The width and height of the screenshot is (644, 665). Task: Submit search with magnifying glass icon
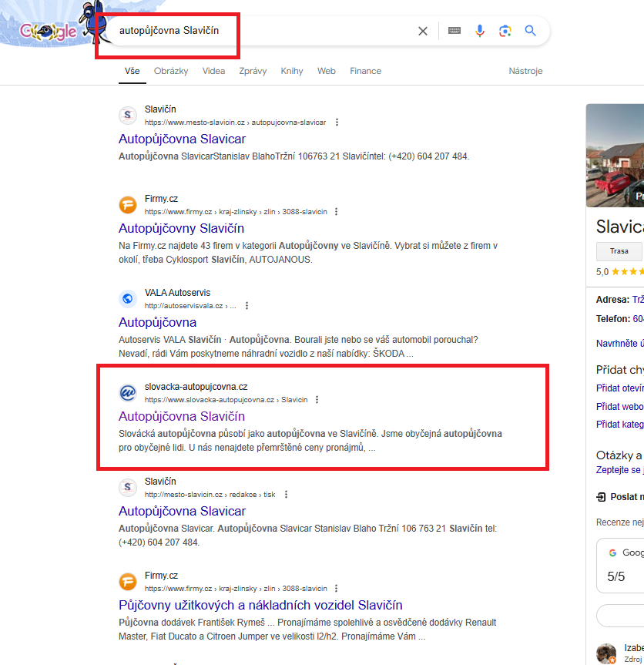[531, 31]
